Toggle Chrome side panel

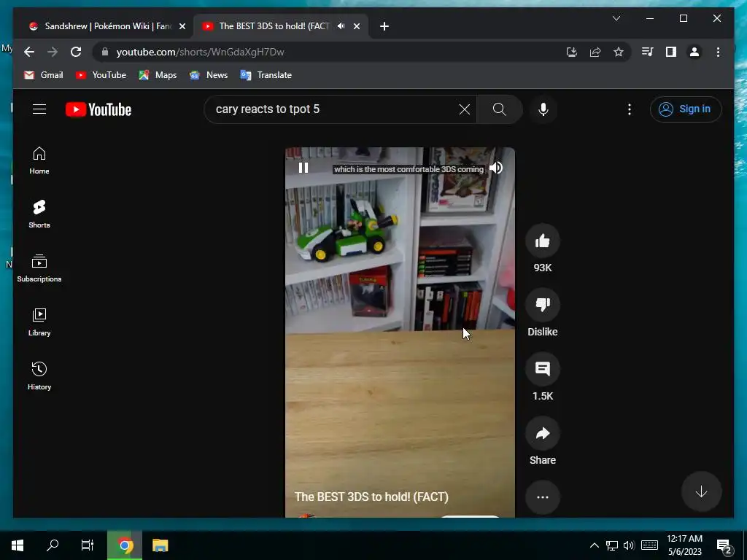point(671,52)
